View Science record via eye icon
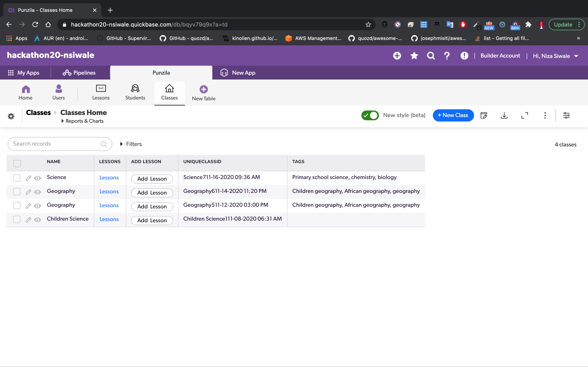 [x=37, y=178]
